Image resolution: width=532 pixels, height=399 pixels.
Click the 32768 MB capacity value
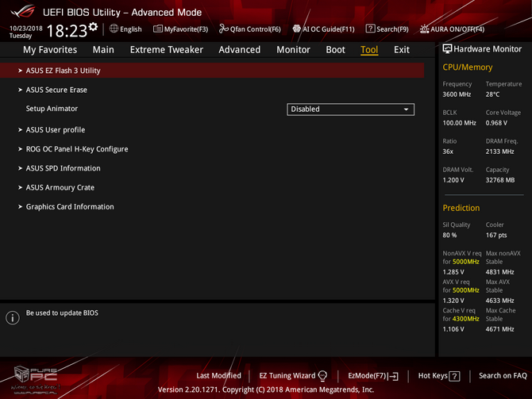pos(500,180)
